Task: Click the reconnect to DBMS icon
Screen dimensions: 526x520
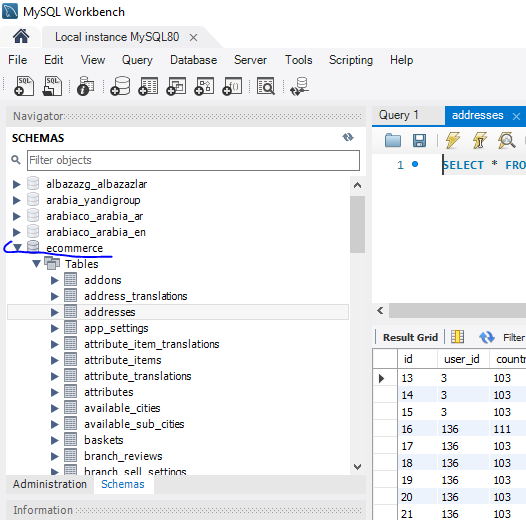Action: pyautogui.click(x=299, y=86)
